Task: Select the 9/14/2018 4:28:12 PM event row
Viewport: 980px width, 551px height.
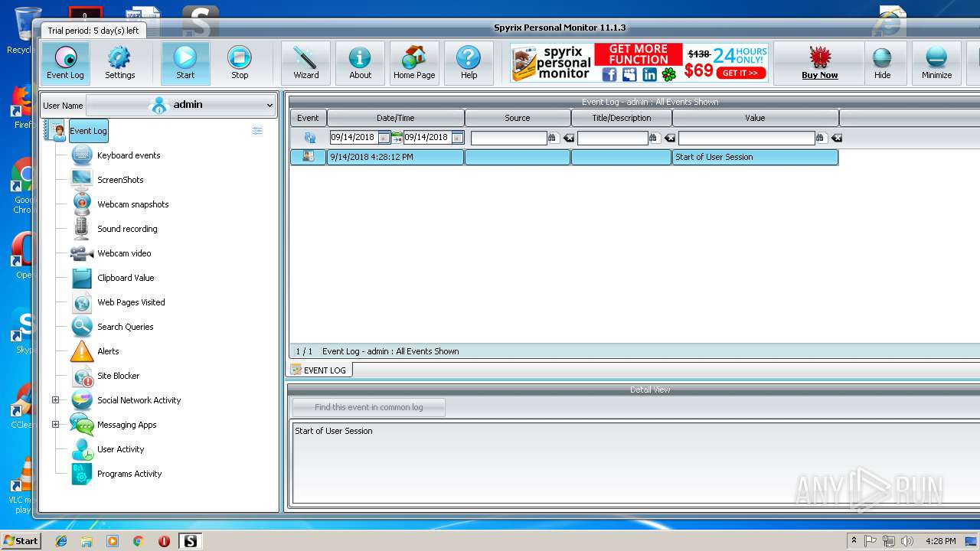Action: (564, 157)
